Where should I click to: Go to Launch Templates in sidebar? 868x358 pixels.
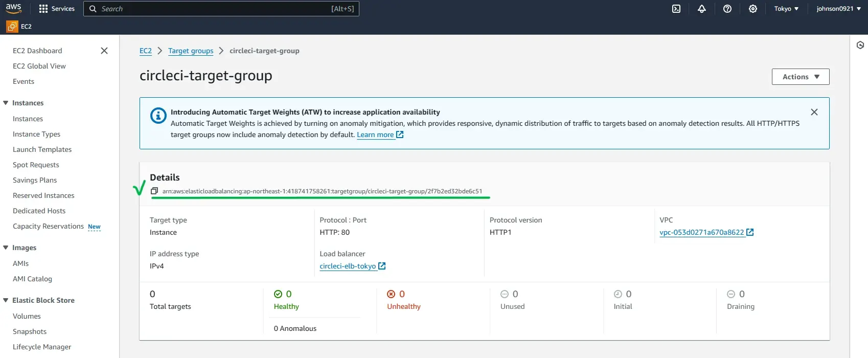[x=42, y=149]
